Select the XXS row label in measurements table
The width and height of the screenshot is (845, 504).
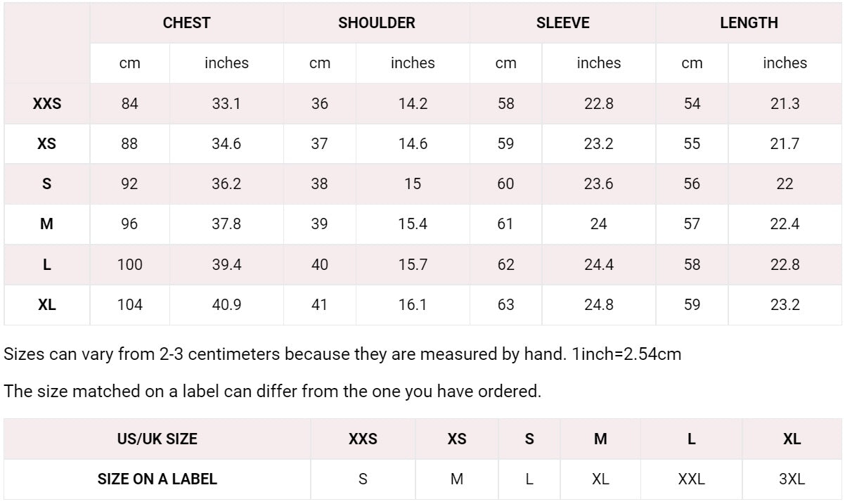[47, 104]
